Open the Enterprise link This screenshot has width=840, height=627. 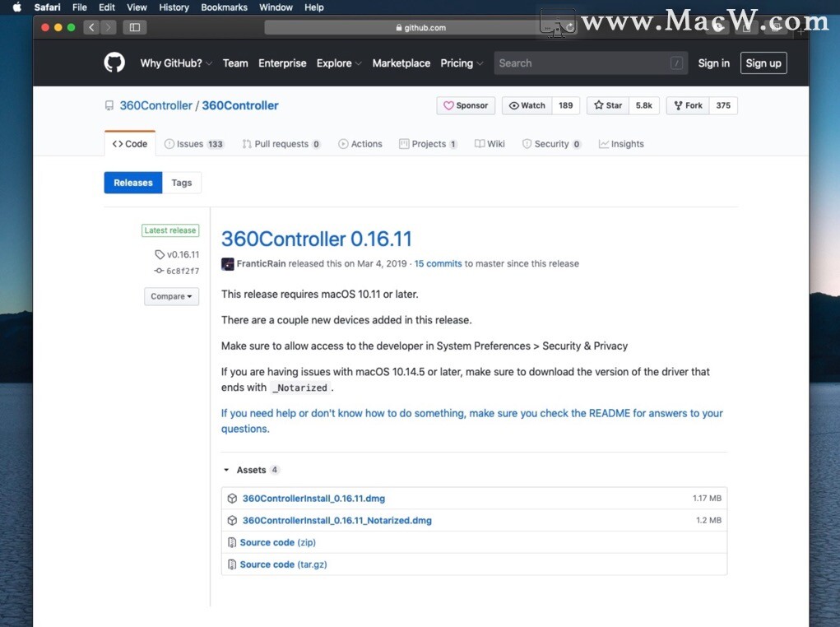click(x=282, y=63)
